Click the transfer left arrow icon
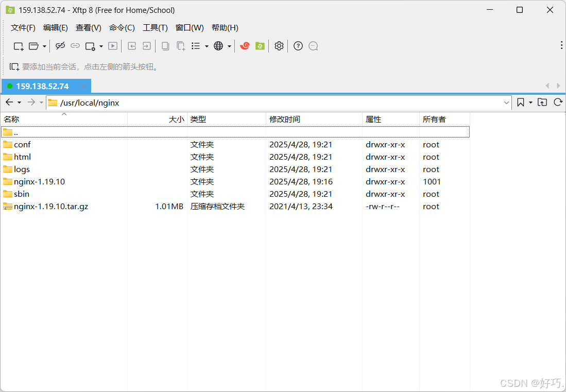This screenshot has height=392, width=566. (132, 46)
